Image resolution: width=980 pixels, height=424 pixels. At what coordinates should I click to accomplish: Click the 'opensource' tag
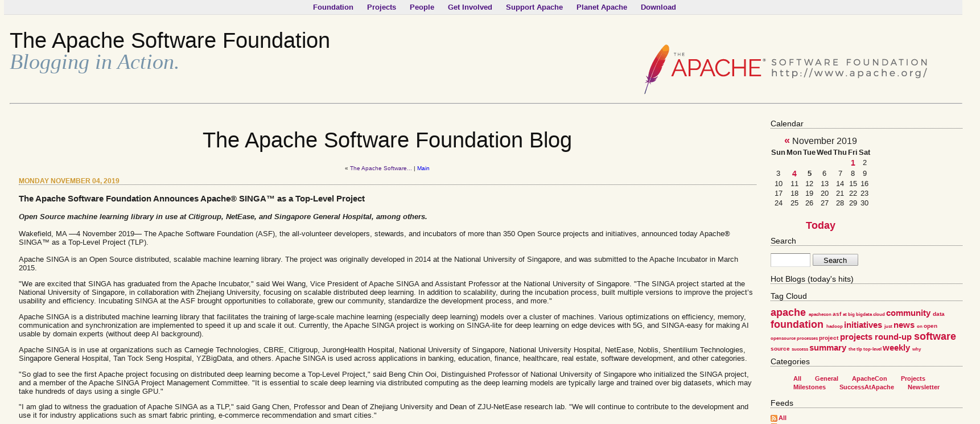click(x=783, y=339)
